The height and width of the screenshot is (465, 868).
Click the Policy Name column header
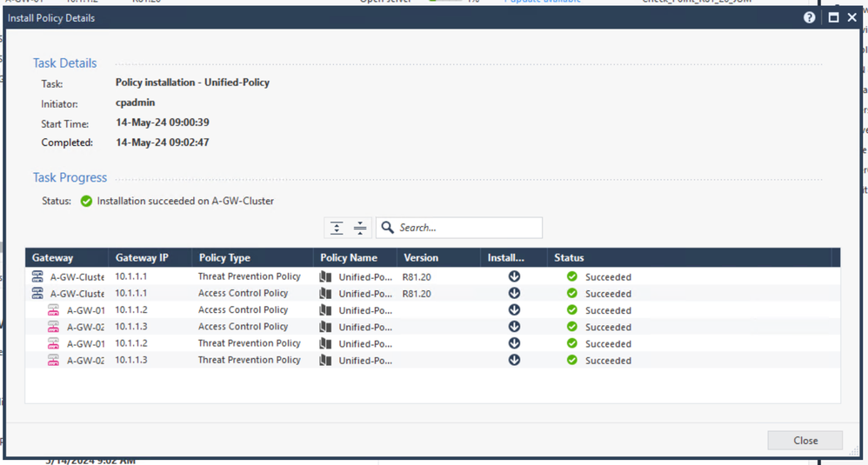click(349, 257)
